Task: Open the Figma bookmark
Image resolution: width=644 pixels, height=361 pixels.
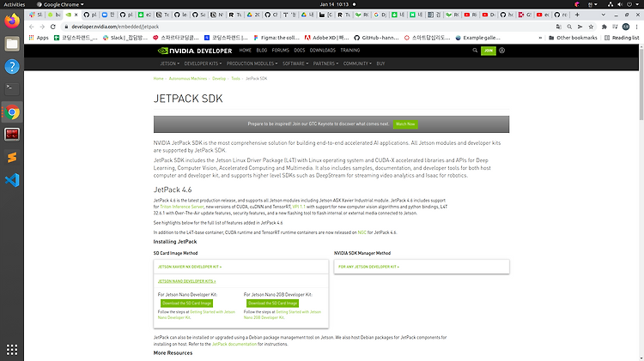Action: click(276, 38)
